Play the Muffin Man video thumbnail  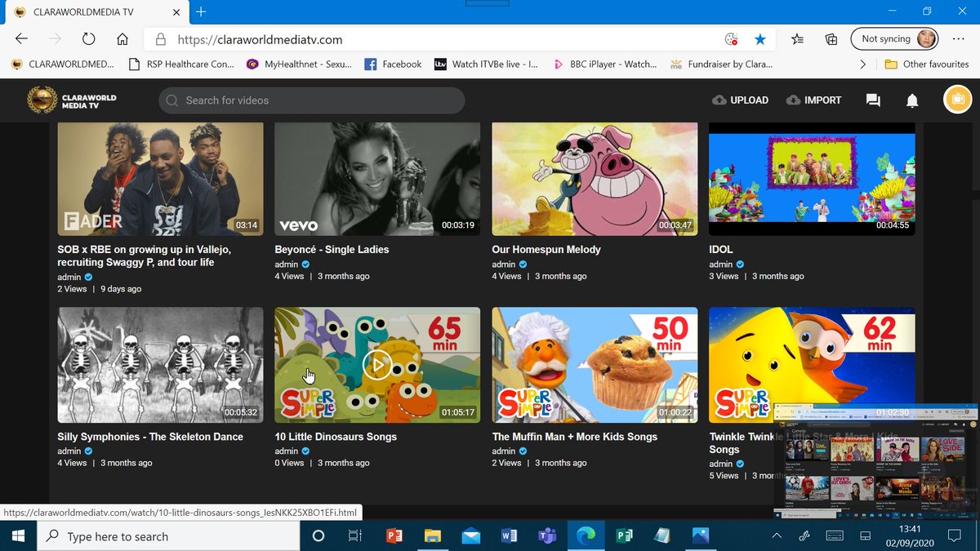pyautogui.click(x=595, y=365)
